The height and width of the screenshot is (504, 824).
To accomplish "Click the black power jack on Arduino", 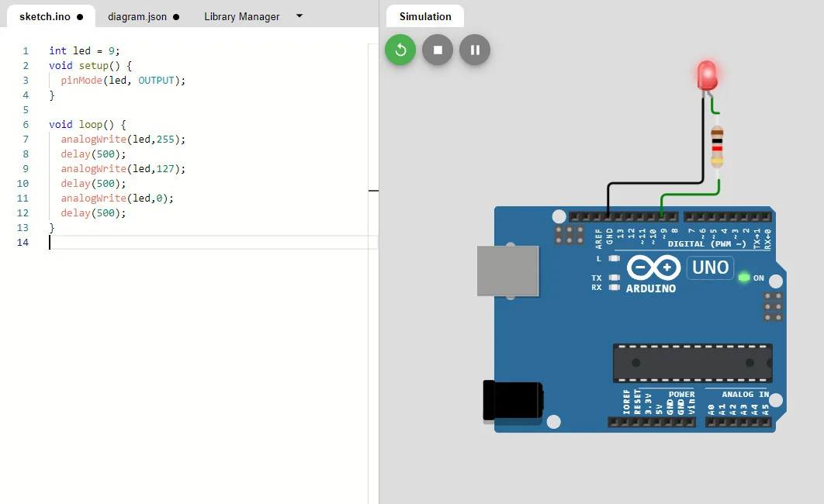I will coord(511,401).
